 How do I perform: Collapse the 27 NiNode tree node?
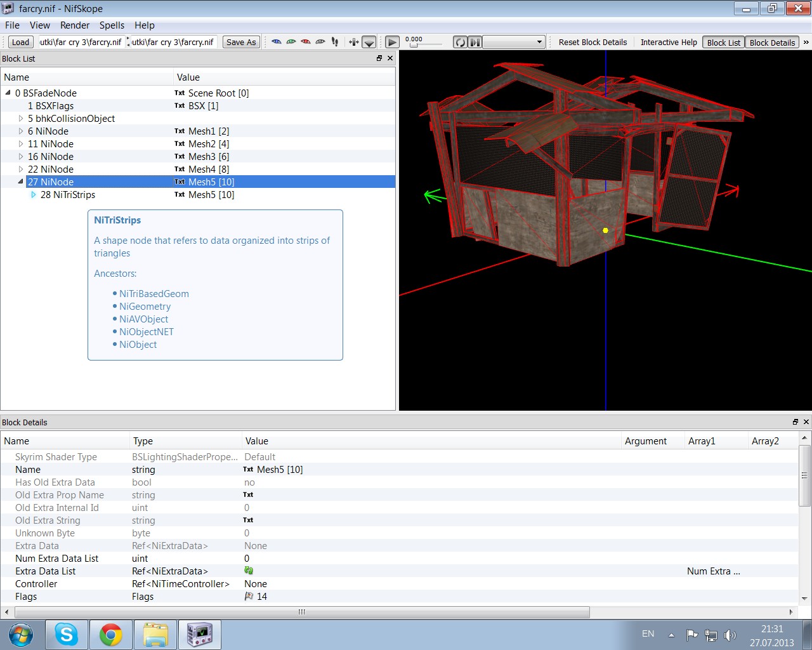pos(21,182)
